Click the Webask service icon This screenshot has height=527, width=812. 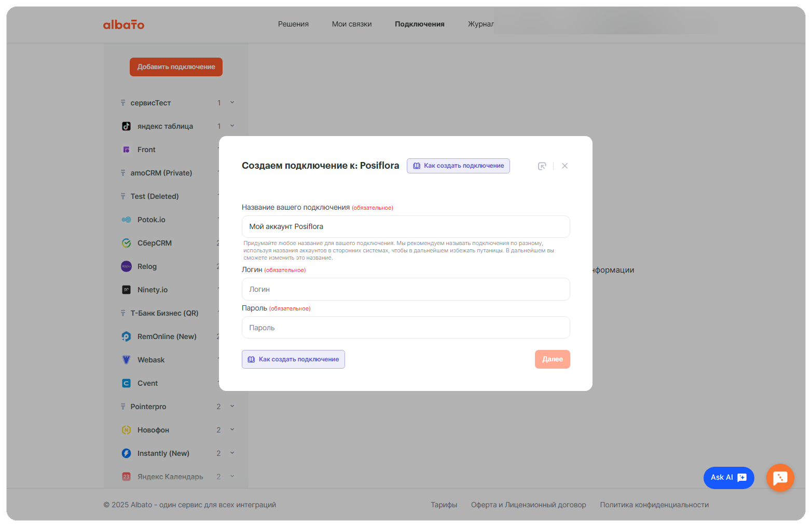126,360
